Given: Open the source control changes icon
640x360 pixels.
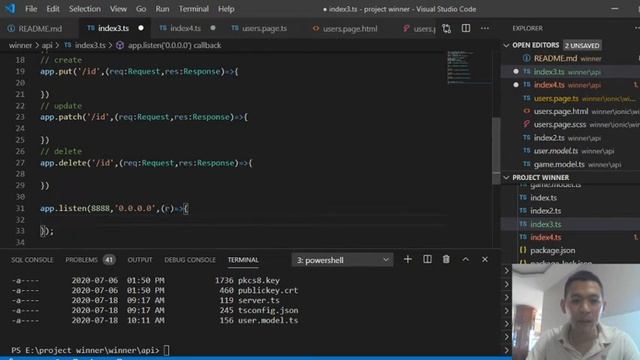Looking at the screenshot, I should tap(446, 28).
